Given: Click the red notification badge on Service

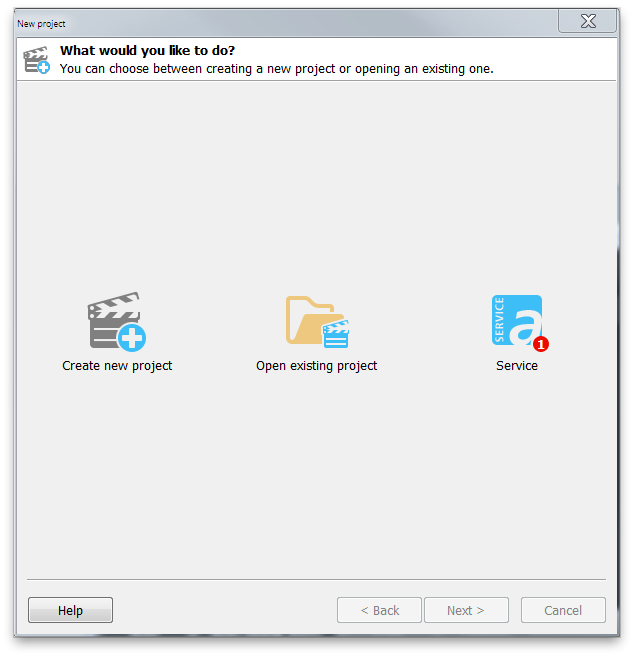Looking at the screenshot, I should click(541, 344).
